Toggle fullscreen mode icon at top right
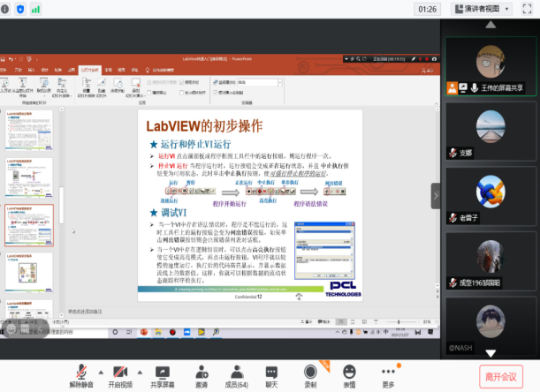This screenshot has height=392, width=540. pyautogui.click(x=529, y=9)
